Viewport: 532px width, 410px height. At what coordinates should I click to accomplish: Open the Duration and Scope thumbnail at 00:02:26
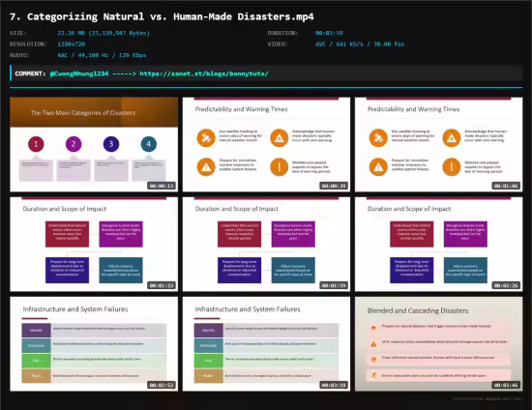click(x=439, y=245)
